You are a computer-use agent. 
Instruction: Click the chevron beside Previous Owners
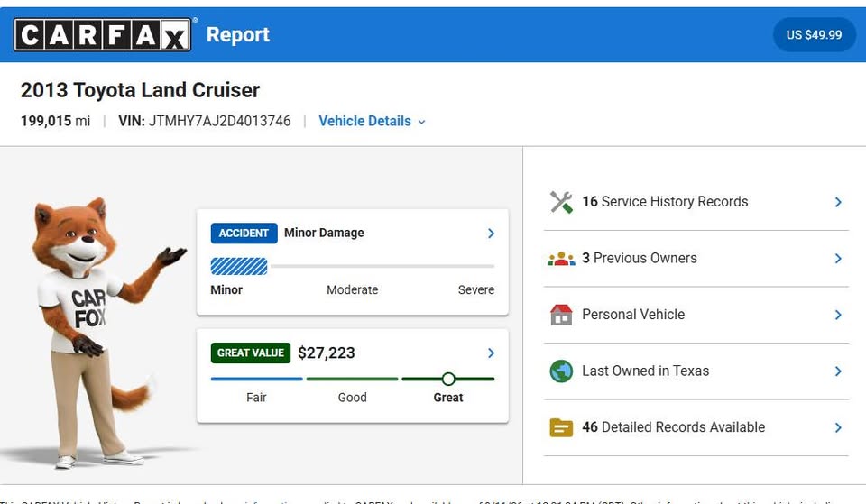pos(838,259)
